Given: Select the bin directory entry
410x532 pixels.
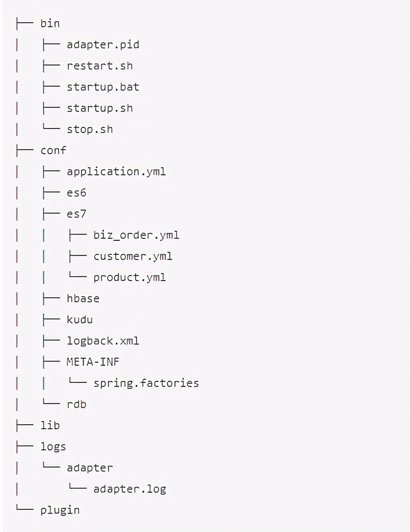Looking at the screenshot, I should (x=50, y=23).
